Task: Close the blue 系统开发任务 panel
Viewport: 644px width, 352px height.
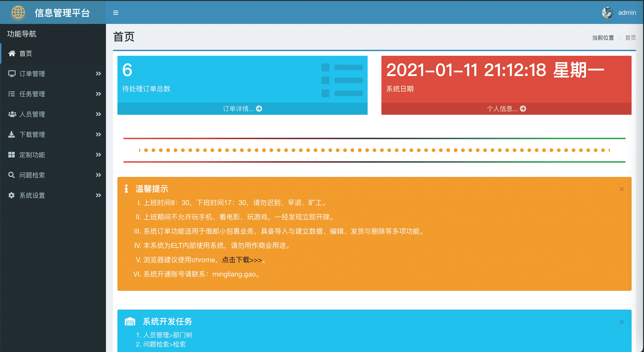Action: tap(621, 322)
